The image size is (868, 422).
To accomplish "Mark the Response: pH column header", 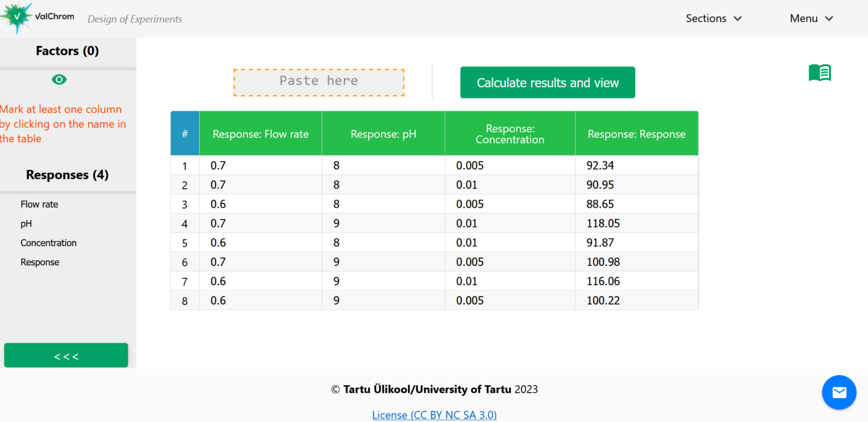I will click(x=383, y=134).
